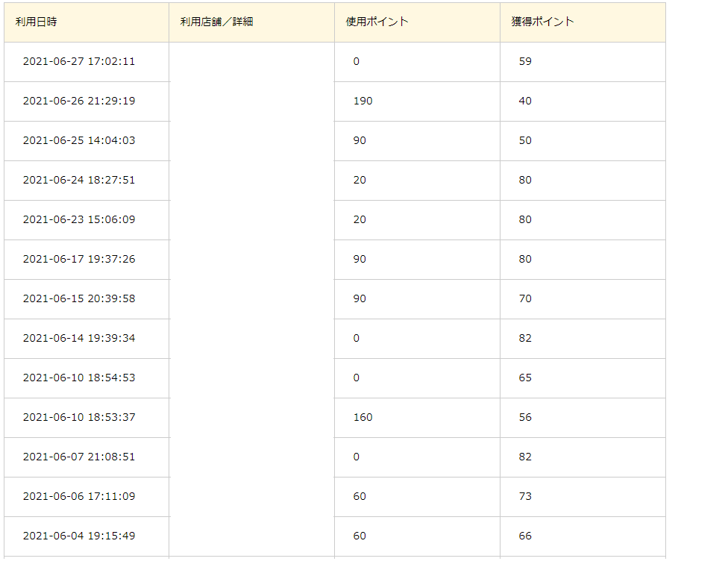Select the 2021-06-10 18:54:53 entry
This screenshot has height=573, width=728.
79,378
